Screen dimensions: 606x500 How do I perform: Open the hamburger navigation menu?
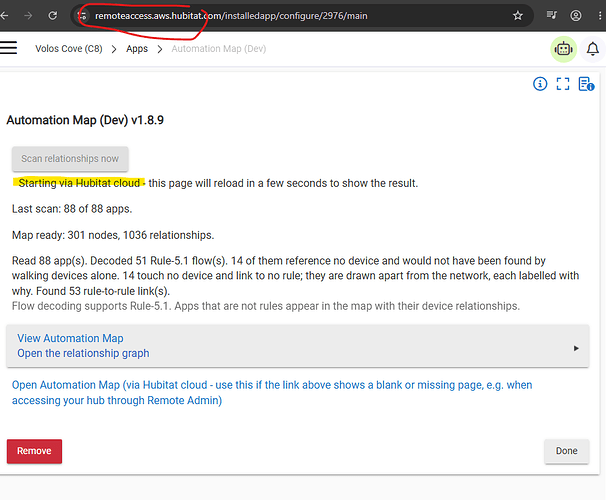[8, 48]
